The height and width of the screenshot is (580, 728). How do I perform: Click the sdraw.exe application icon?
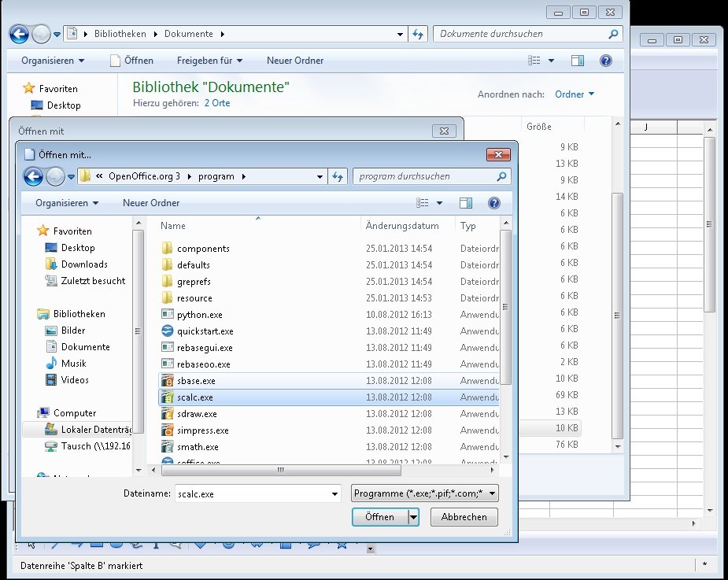coord(167,414)
